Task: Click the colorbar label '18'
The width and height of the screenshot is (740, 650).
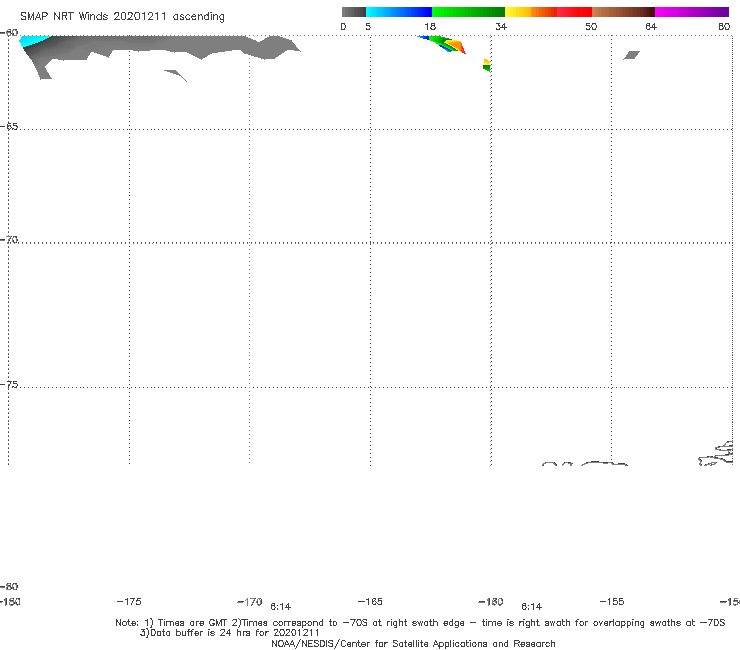Action: 430,27
